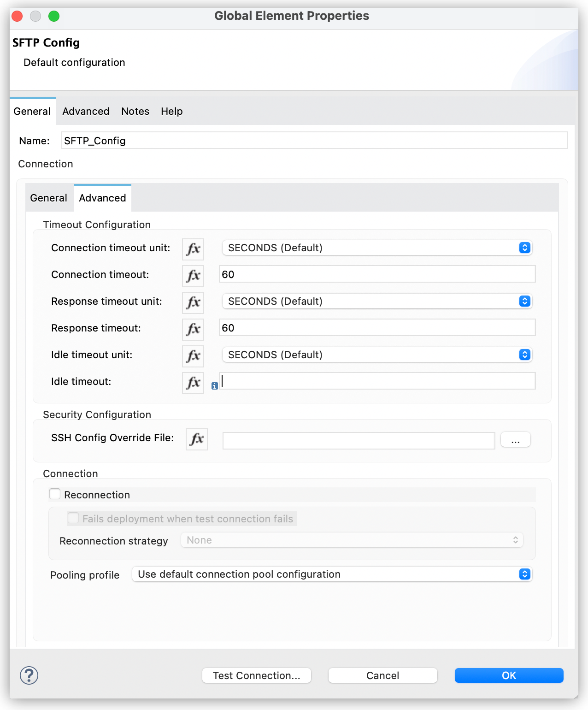Toggle Fails deployment when test connection fails
Image resolution: width=588 pixels, height=710 pixels.
pyautogui.click(x=73, y=518)
